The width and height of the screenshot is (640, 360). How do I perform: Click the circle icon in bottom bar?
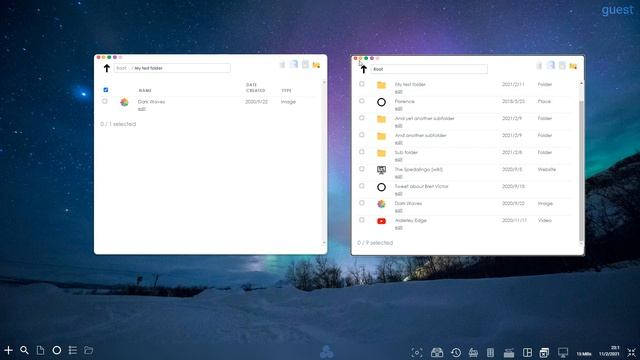[x=57, y=350]
